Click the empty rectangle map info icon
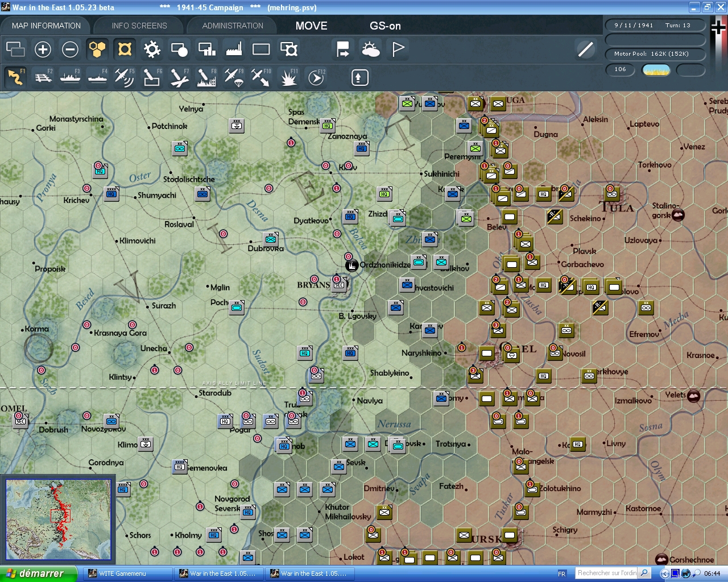Viewport: 728px width, 582px height. click(x=261, y=49)
